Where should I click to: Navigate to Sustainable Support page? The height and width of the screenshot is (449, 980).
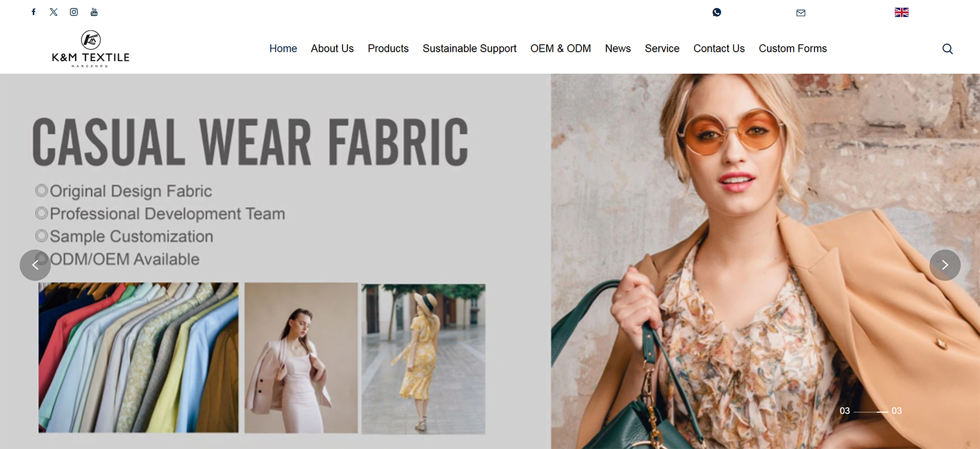click(x=469, y=48)
